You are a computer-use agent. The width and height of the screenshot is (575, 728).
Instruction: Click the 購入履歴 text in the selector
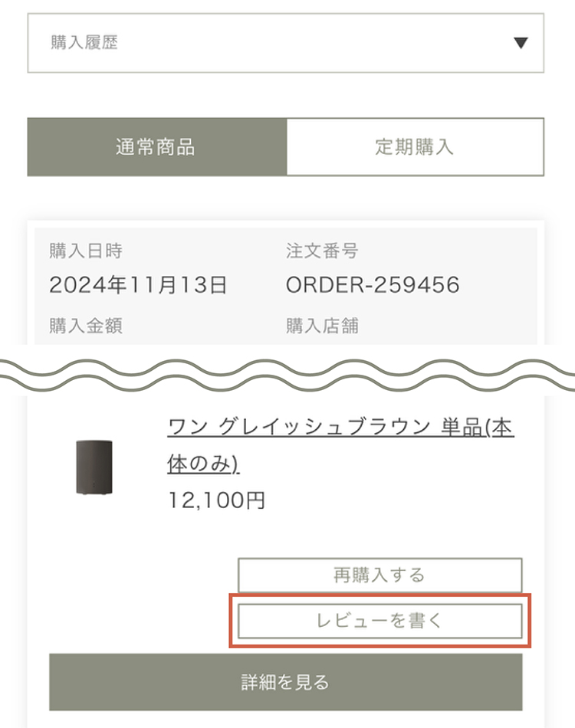tap(84, 43)
